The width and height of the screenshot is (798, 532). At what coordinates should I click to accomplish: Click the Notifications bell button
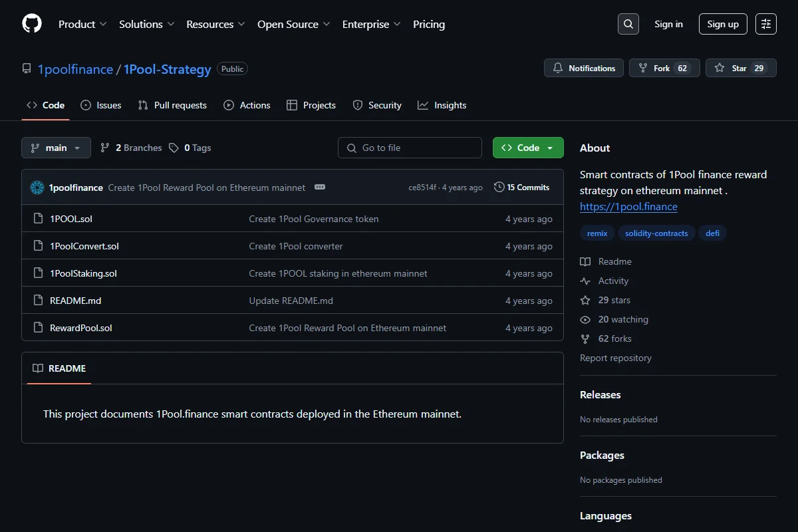(x=584, y=68)
